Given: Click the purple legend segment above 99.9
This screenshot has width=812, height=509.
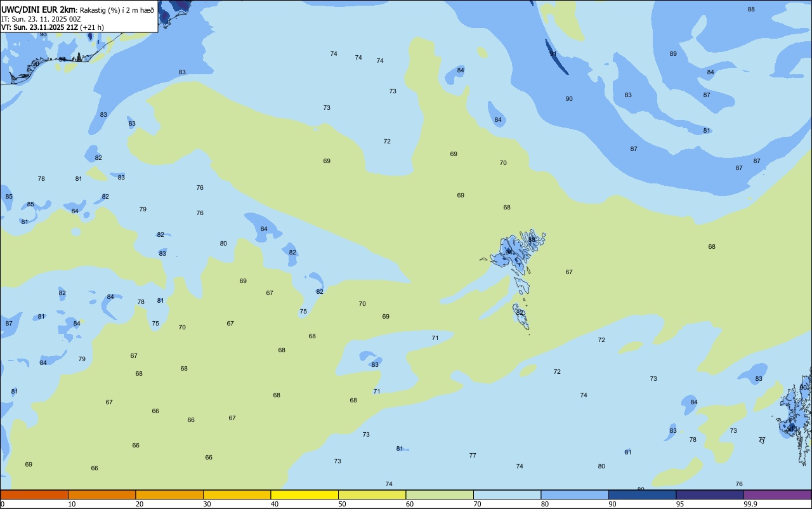Looking at the screenshot, I should (x=777, y=495).
